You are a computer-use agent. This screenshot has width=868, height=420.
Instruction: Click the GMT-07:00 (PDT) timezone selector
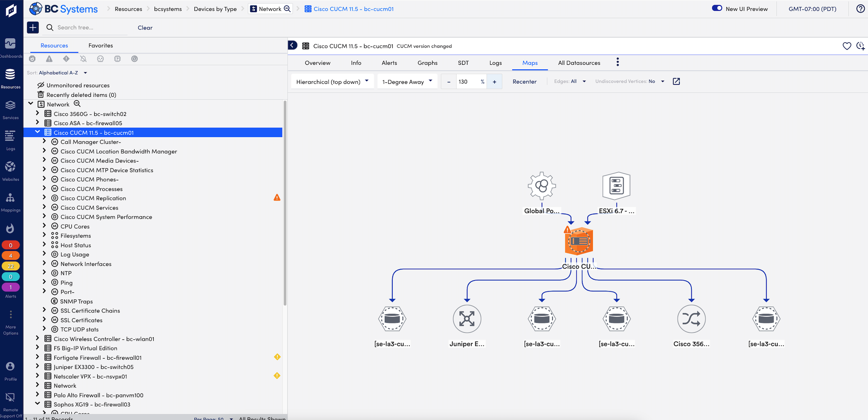812,9
